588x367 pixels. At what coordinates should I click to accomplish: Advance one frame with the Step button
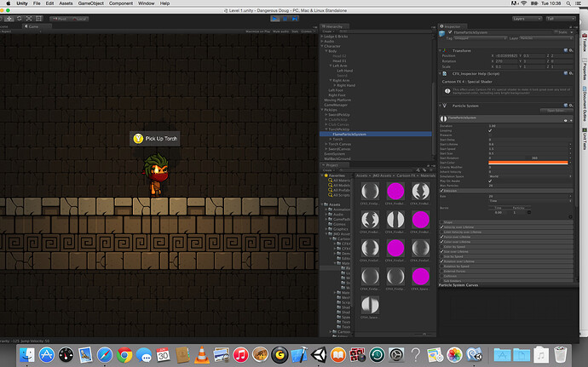coord(295,19)
